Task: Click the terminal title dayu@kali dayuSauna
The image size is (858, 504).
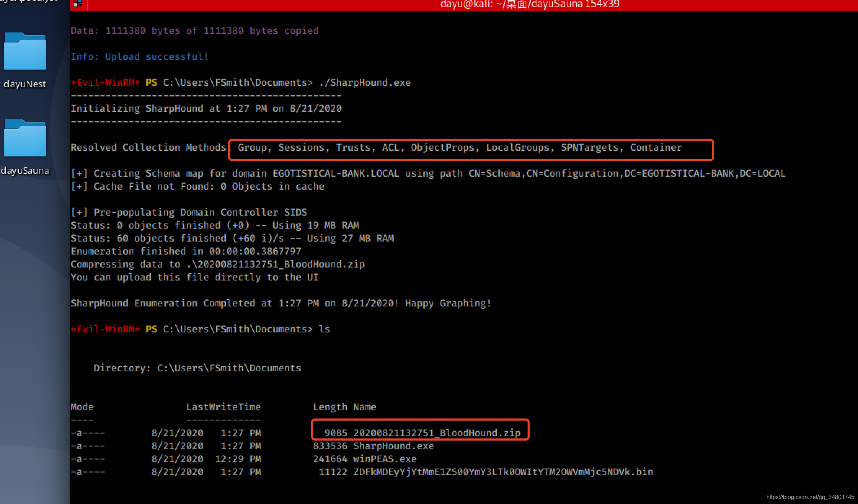Action: [530, 4]
